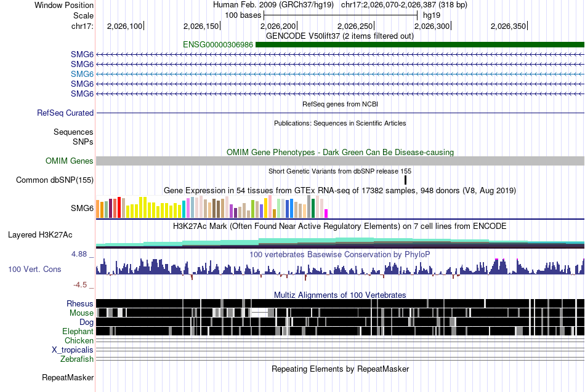Click the X_tropicalis alignment label
Screen dimensions: 585x392
click(73, 350)
